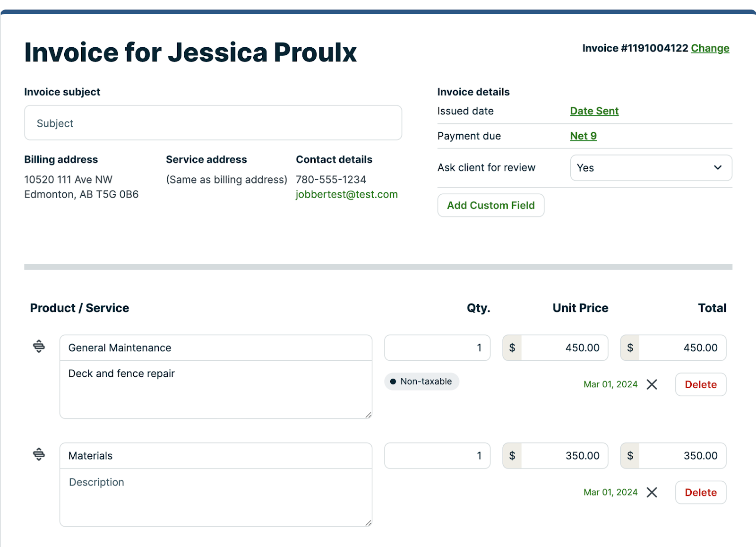This screenshot has width=756, height=547.
Task: Delete the General Maintenance line item
Action: click(700, 385)
